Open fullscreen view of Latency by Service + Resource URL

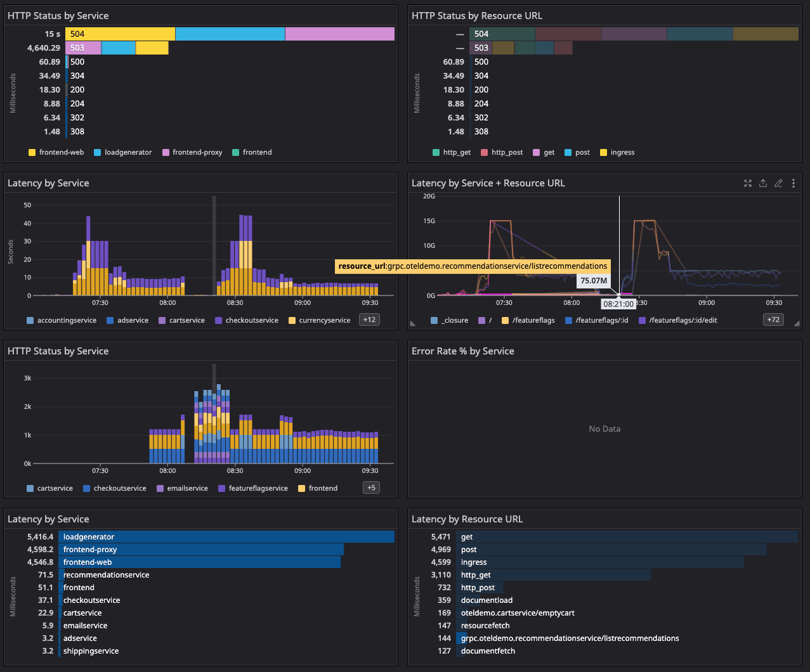(748, 183)
